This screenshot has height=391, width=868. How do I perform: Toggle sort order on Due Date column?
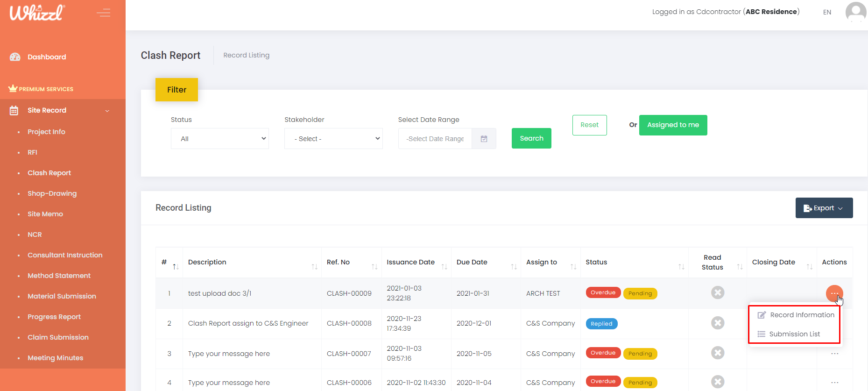[x=514, y=266]
